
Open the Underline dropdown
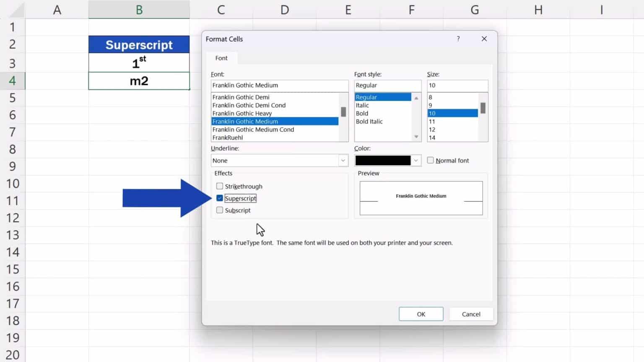[x=343, y=160]
